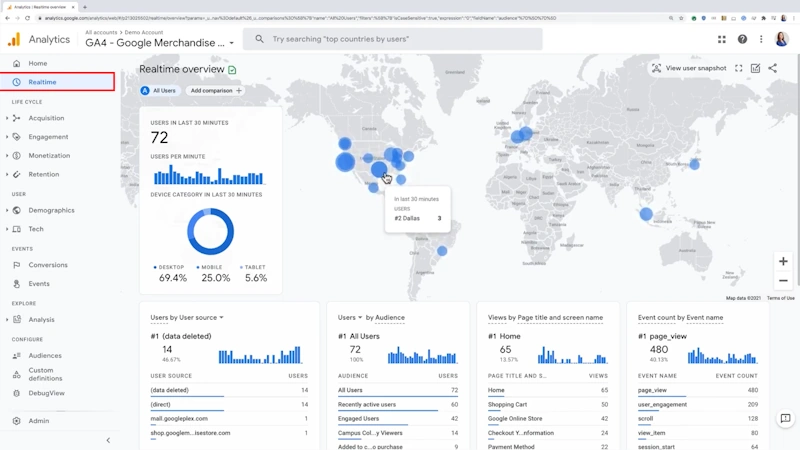Expand the Acquisition section arrow
Viewport: 800px width, 450px height.
pyautogui.click(x=7, y=118)
